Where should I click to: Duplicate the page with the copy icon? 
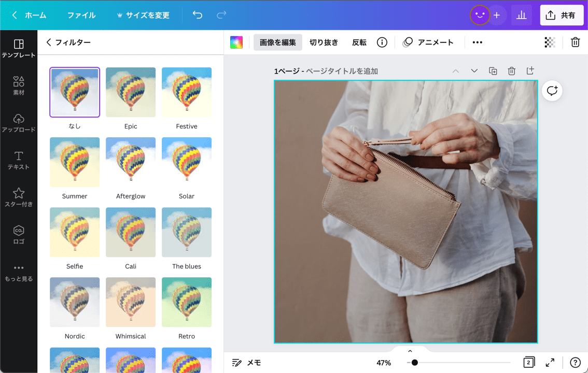(x=493, y=70)
